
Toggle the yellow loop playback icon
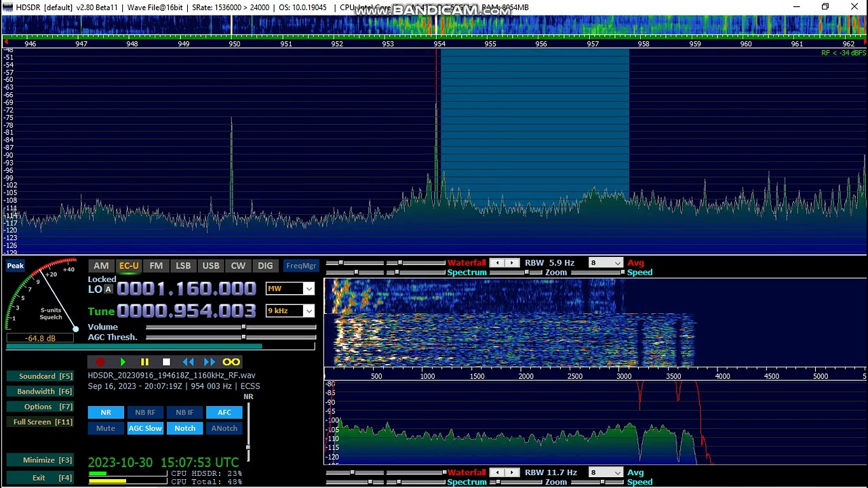[231, 362]
